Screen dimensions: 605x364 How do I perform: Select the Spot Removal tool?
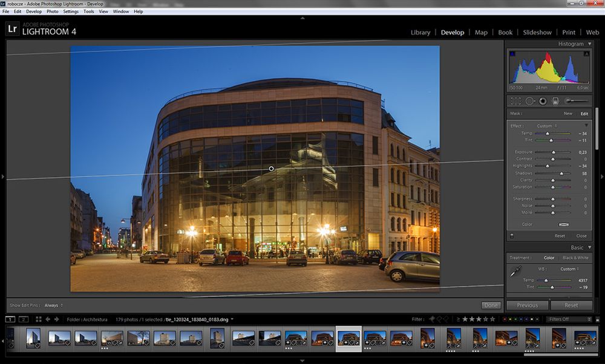(x=530, y=101)
